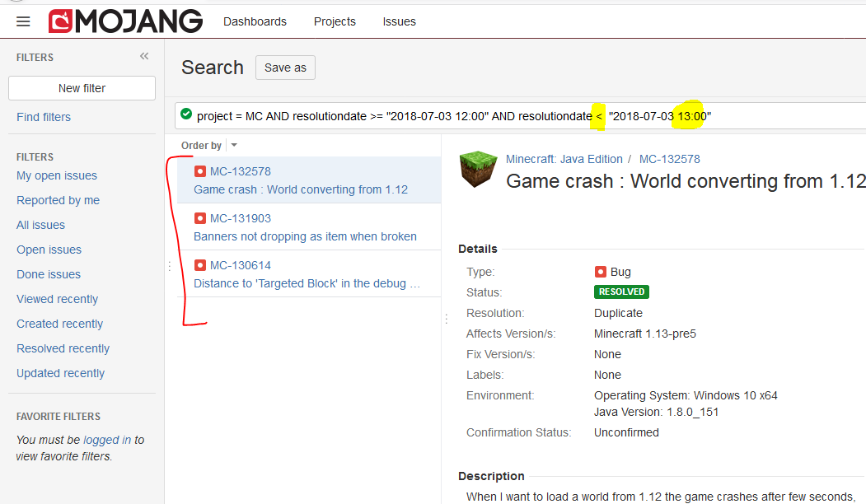Click 'Minecraft 1.13-pre5' affects version value

pos(645,334)
